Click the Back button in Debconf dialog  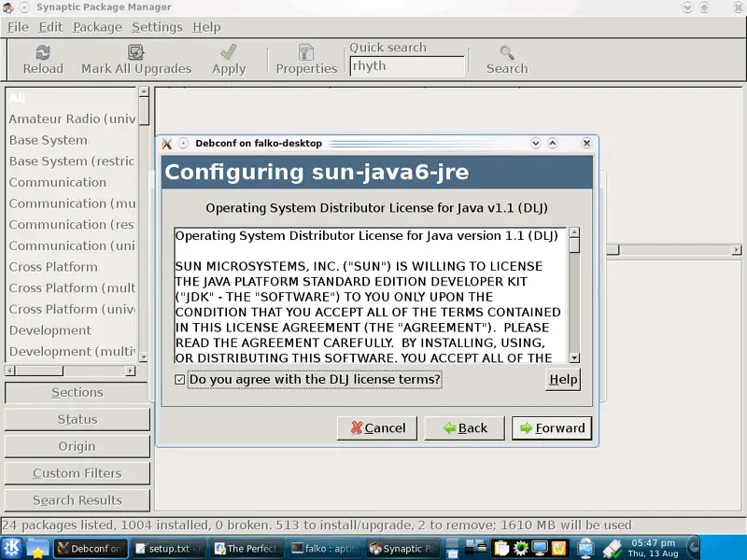pos(464,428)
